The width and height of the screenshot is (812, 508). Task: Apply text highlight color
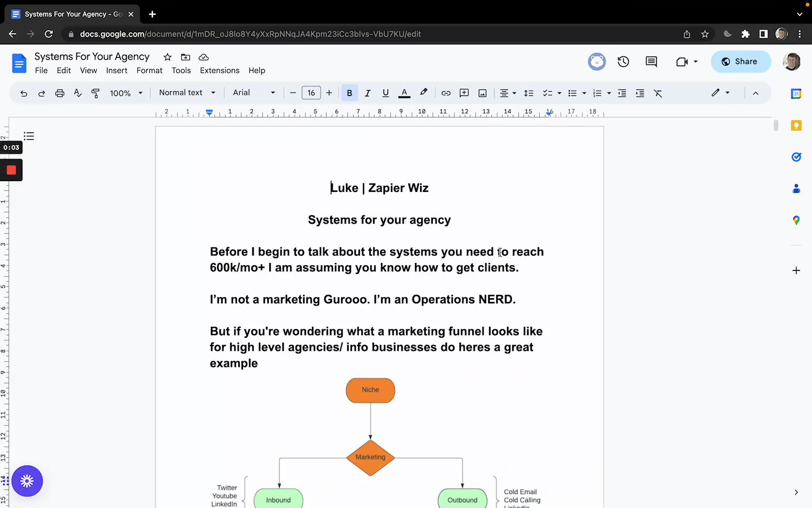(x=423, y=93)
